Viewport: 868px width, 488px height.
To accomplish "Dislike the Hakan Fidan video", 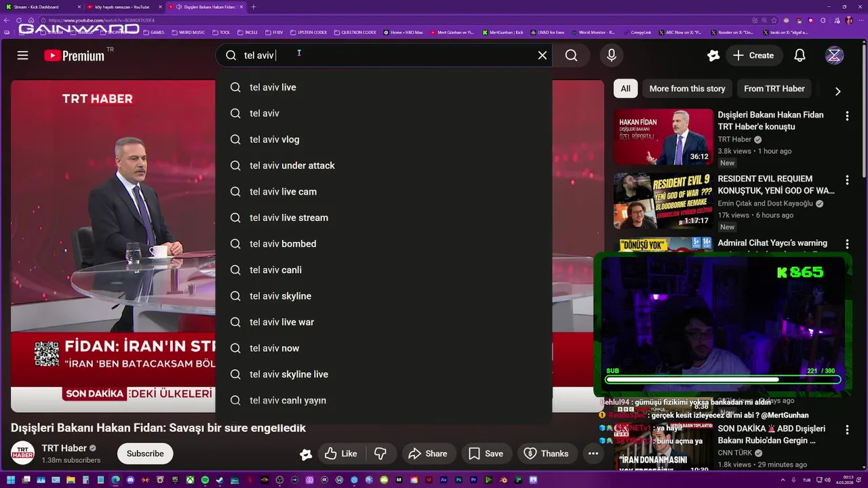I will point(380,453).
